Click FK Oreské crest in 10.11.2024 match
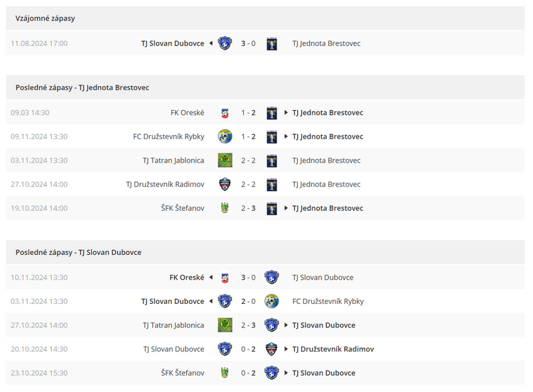 [x=225, y=278]
